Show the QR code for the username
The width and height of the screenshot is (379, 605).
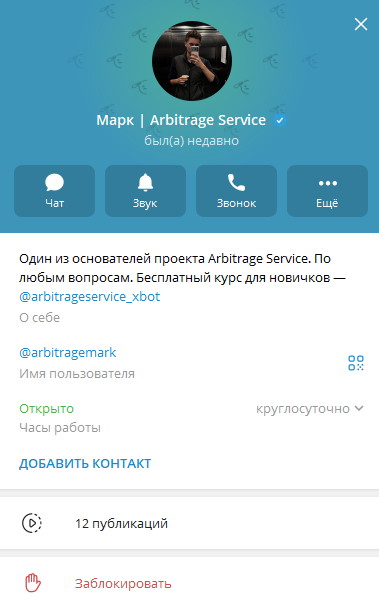[x=356, y=363]
